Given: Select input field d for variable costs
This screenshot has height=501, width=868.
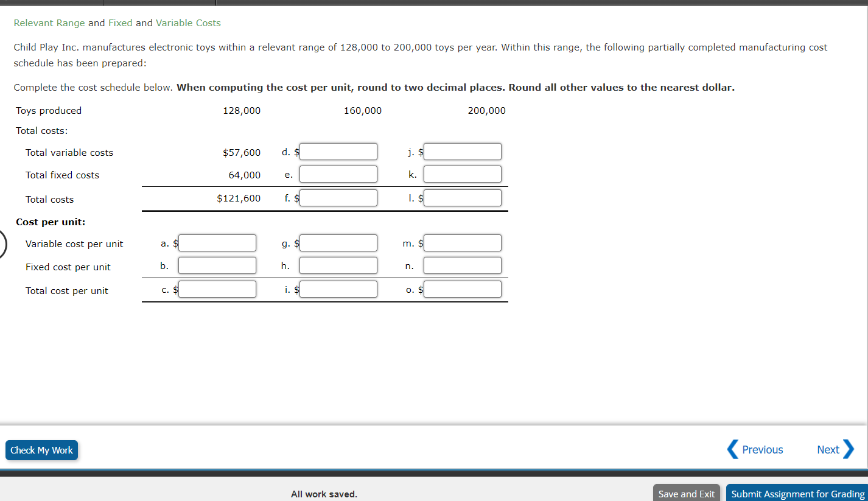Looking at the screenshot, I should tap(338, 152).
